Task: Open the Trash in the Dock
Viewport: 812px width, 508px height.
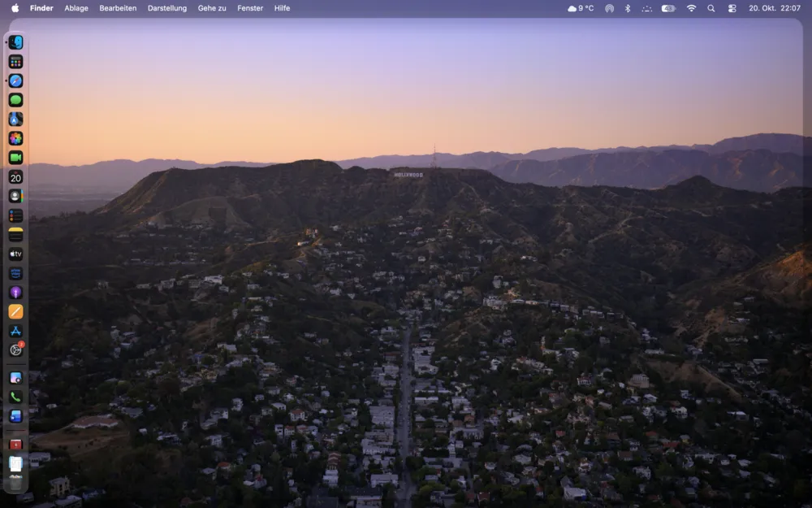Action: tap(15, 483)
